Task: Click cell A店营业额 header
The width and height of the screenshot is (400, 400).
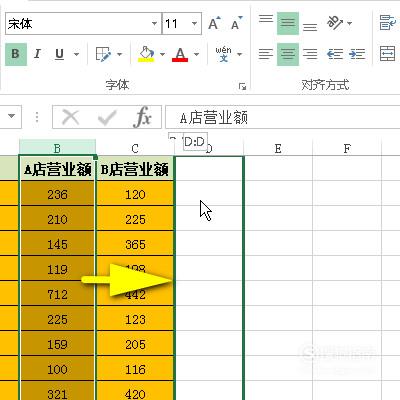Action: click(x=57, y=169)
